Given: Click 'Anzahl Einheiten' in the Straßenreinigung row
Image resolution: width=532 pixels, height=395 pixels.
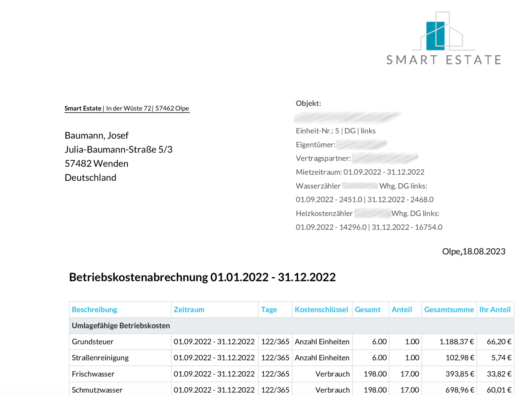Looking at the screenshot, I should [x=322, y=358].
